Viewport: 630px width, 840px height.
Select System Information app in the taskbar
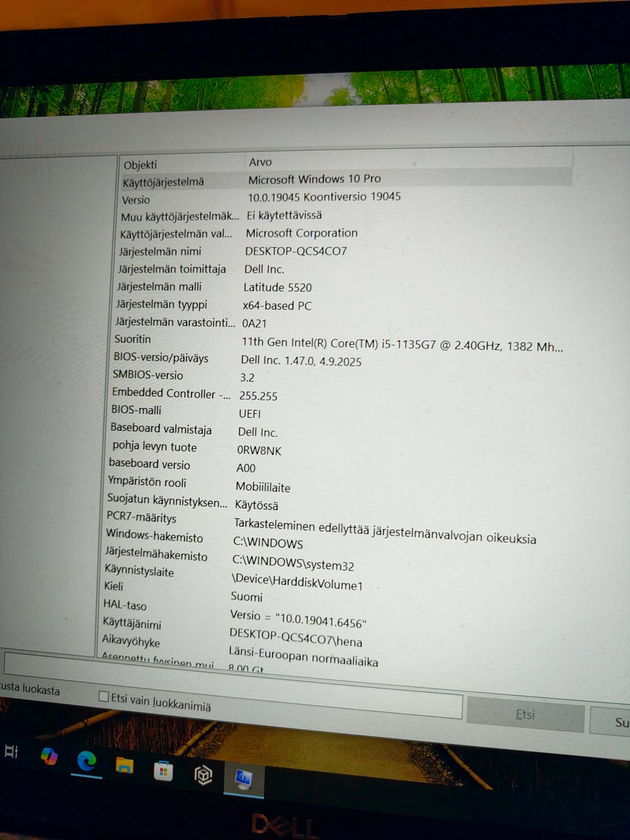point(244,780)
